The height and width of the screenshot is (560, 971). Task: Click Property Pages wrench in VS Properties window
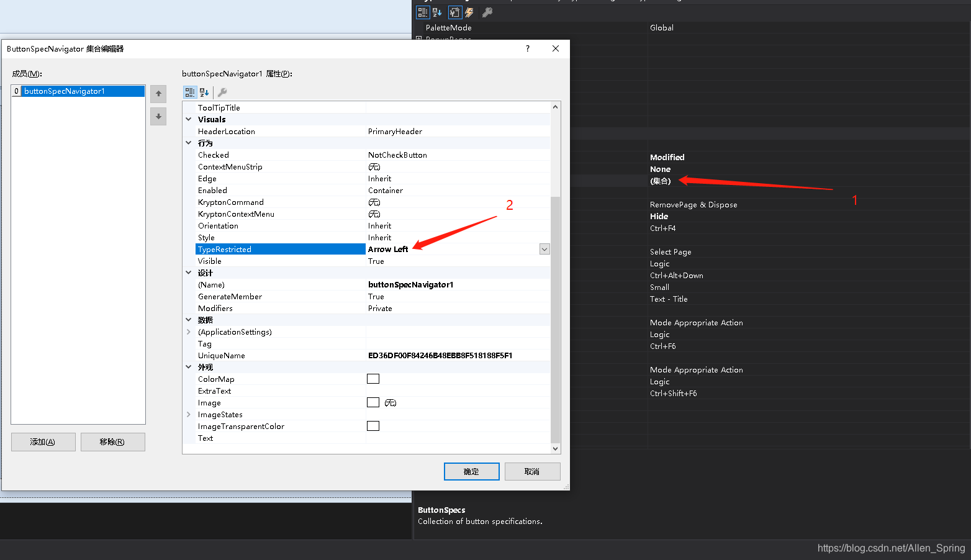tap(487, 12)
